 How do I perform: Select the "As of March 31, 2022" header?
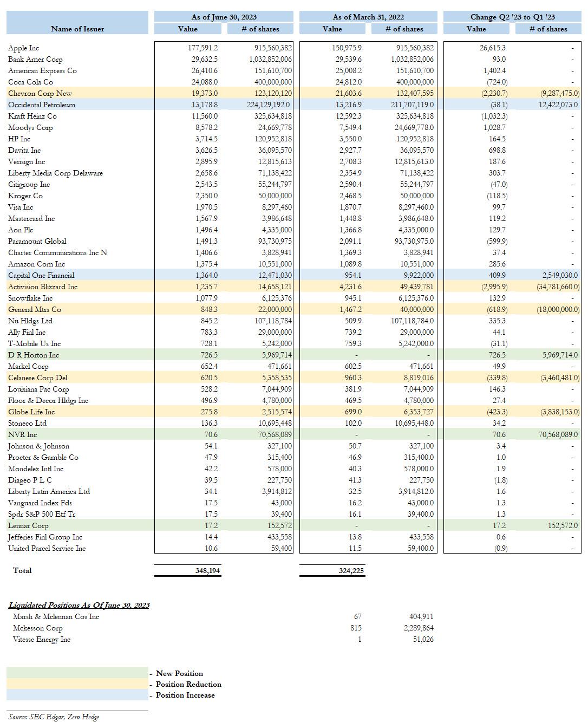[x=369, y=17]
